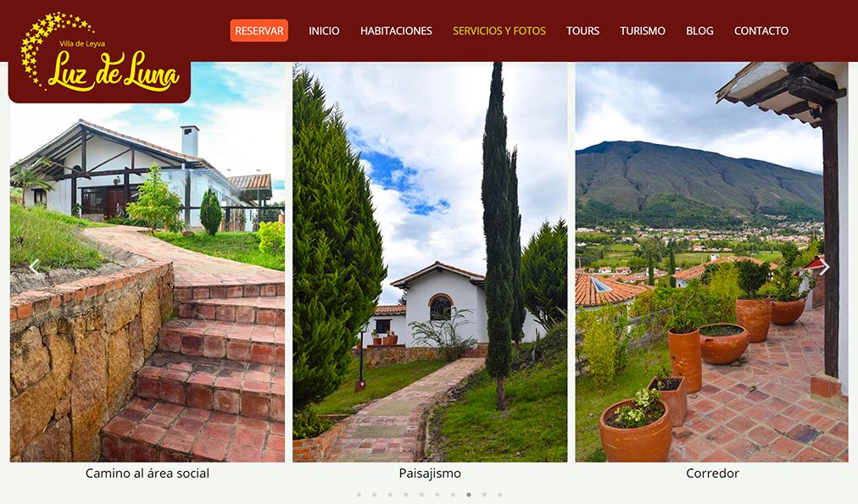The image size is (858, 504).
Task: Click the Paisajismo caption text
Action: pos(430,474)
